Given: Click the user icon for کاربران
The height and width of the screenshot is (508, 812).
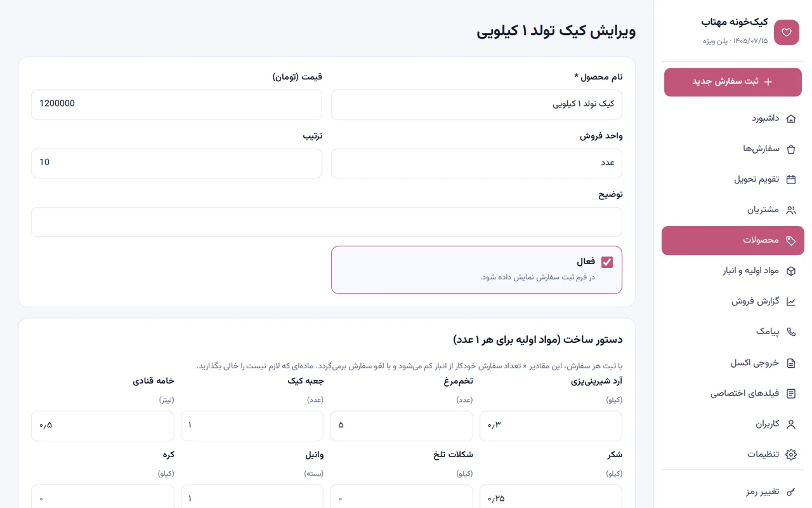Looking at the screenshot, I should click(x=791, y=424).
